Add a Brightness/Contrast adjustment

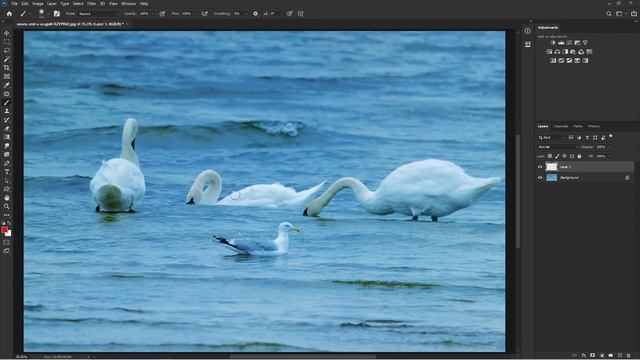[x=553, y=42]
